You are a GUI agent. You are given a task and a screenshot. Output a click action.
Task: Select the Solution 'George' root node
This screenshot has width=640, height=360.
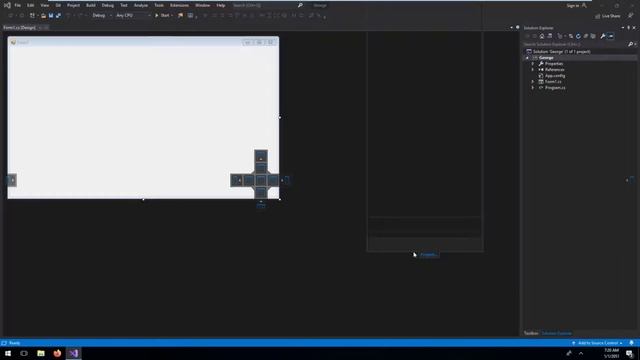pos(561,51)
